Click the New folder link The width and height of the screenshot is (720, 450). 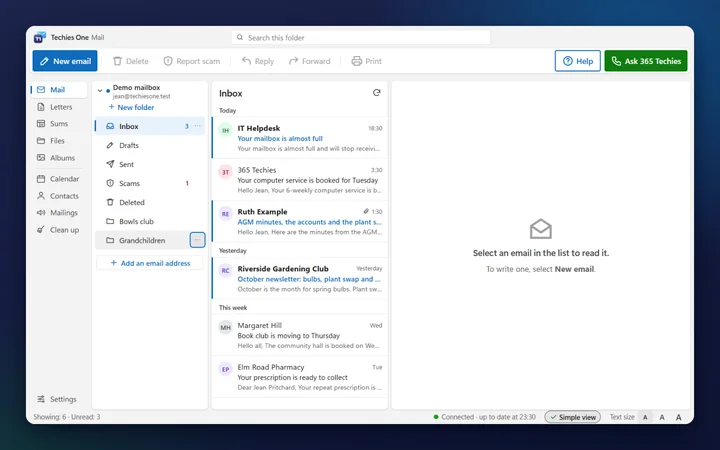(x=131, y=107)
